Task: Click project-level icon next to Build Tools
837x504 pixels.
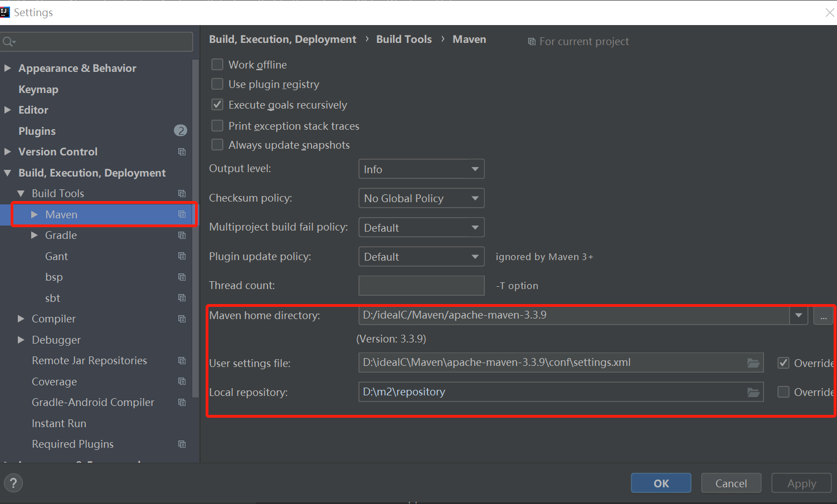Action: tap(182, 193)
